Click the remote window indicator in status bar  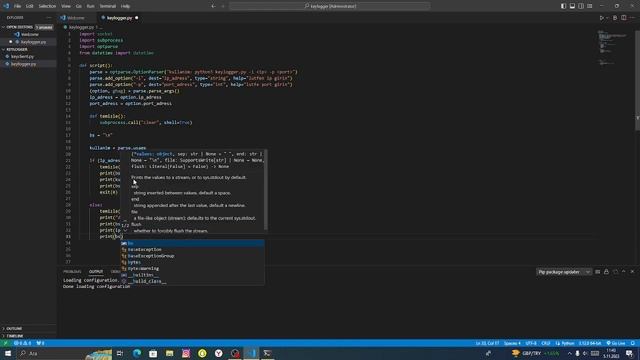(5, 343)
